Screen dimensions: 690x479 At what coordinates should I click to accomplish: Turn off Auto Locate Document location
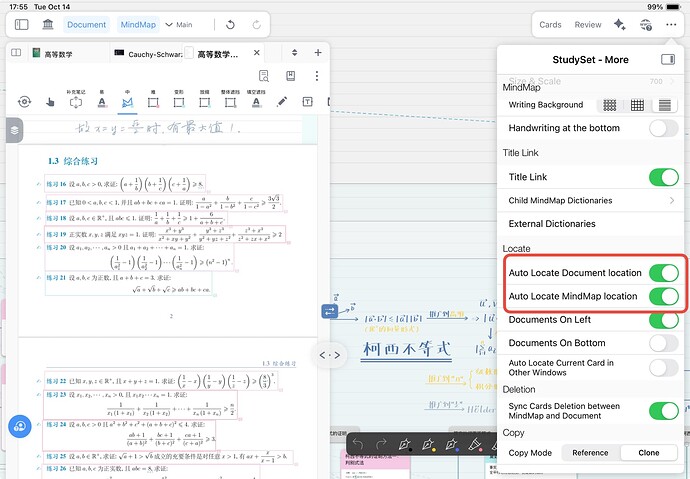tap(663, 273)
